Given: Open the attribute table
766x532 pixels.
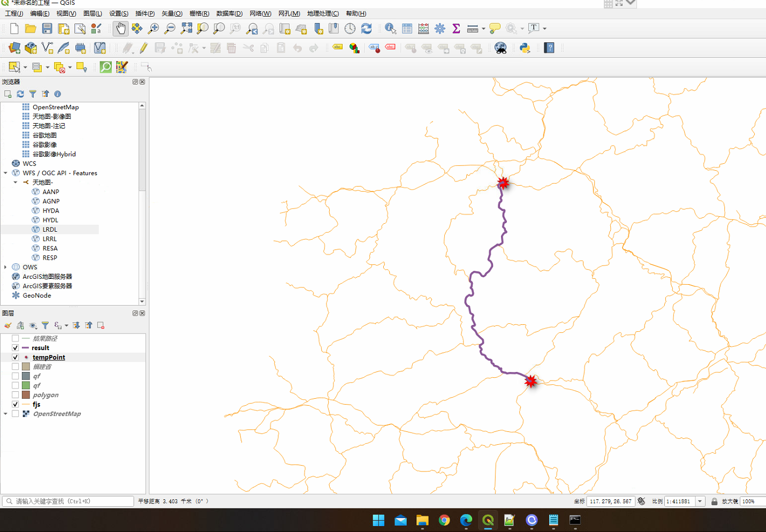Looking at the screenshot, I should [407, 28].
